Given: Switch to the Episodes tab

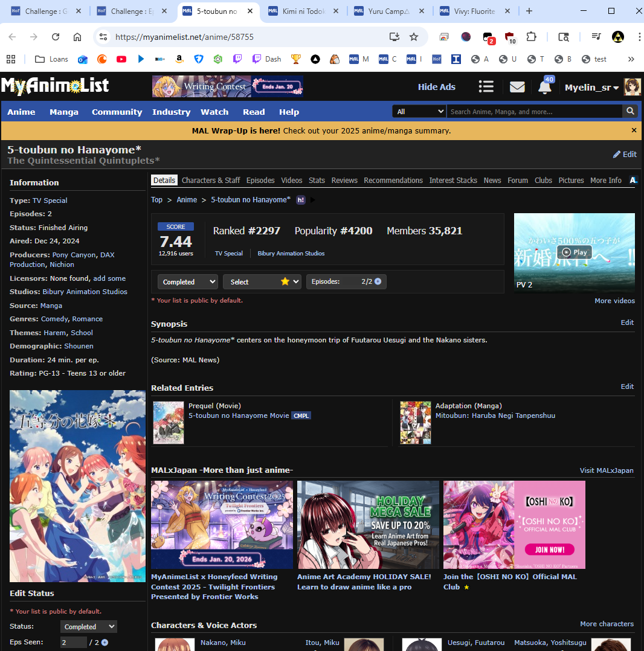Looking at the screenshot, I should [x=260, y=180].
